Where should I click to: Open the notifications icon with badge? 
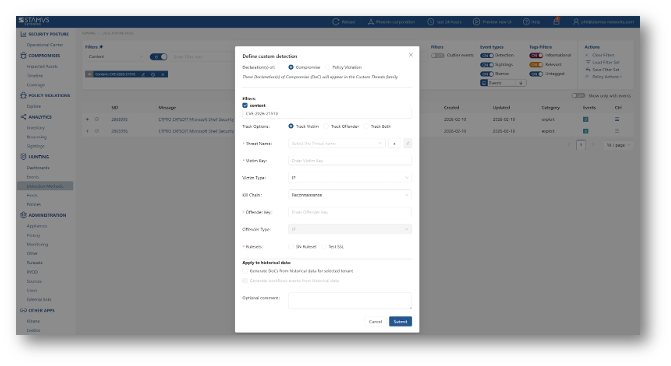click(x=556, y=21)
